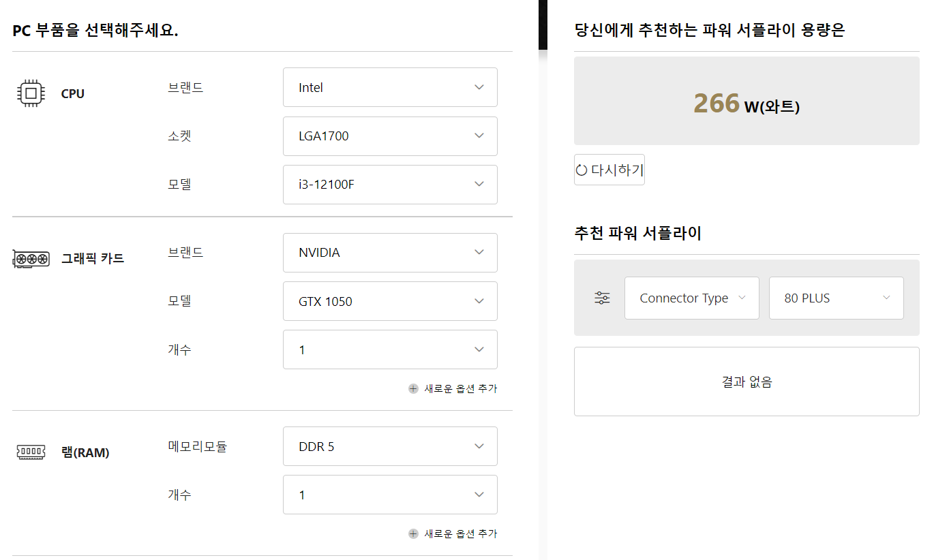
Task: Click 새로운 옵션 추가 link under graphics card
Action: (x=461, y=388)
